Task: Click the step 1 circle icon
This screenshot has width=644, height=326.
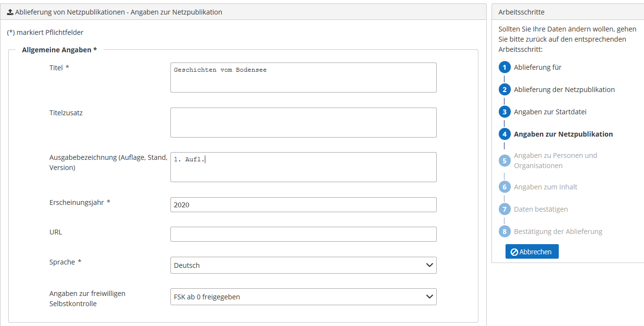Action: pyautogui.click(x=505, y=67)
